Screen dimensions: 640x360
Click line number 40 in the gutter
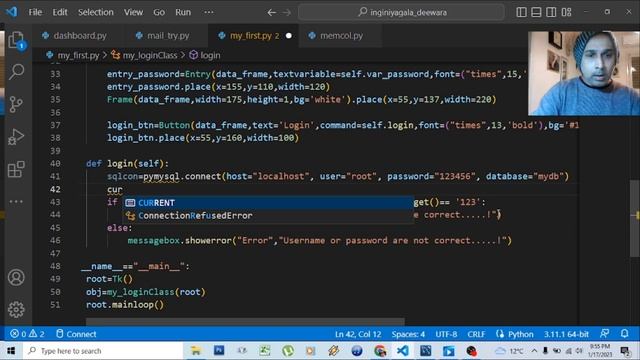[56, 164]
